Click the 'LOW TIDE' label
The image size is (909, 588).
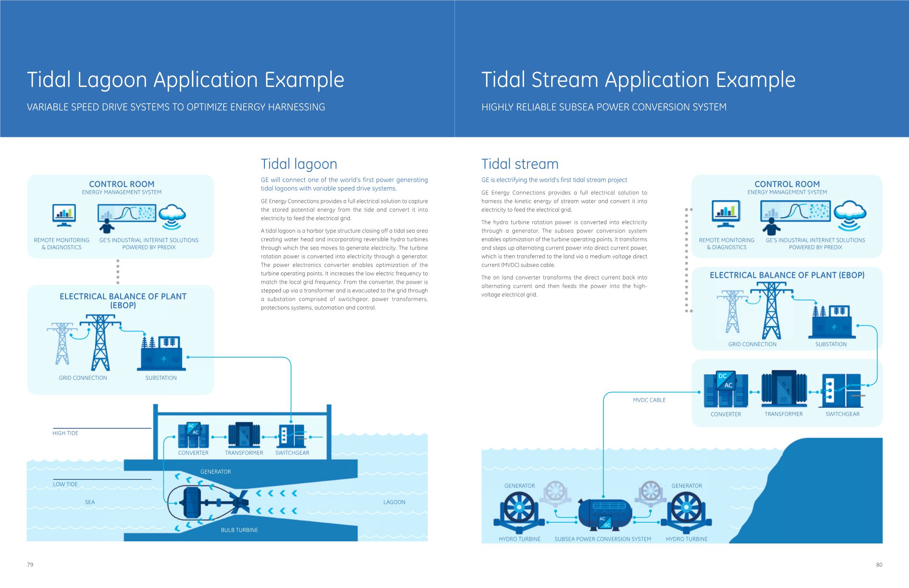click(65, 484)
